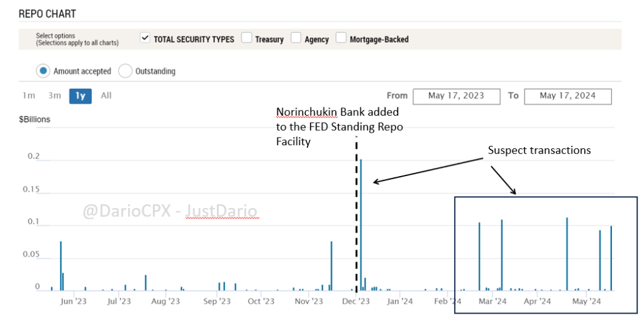Image resolution: width=644 pixels, height=325 pixels.
Task: Click the Oct '23 axis label
Action: pos(261,302)
